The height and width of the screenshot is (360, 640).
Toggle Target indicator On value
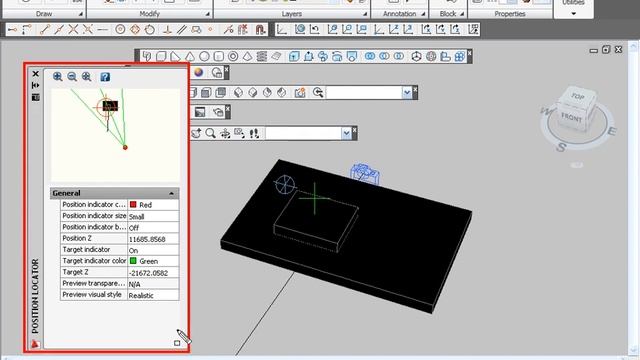coord(153,250)
